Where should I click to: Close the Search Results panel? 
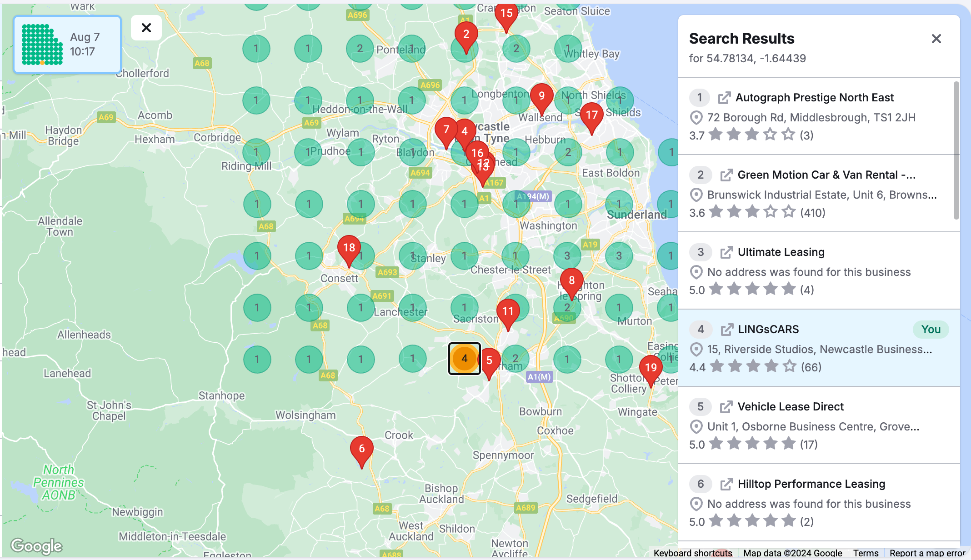[936, 39]
